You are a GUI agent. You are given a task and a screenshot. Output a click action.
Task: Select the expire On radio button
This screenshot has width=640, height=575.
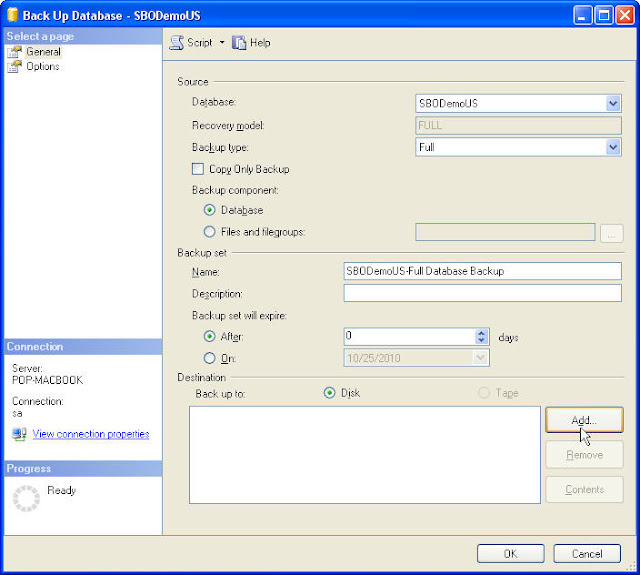point(209,358)
